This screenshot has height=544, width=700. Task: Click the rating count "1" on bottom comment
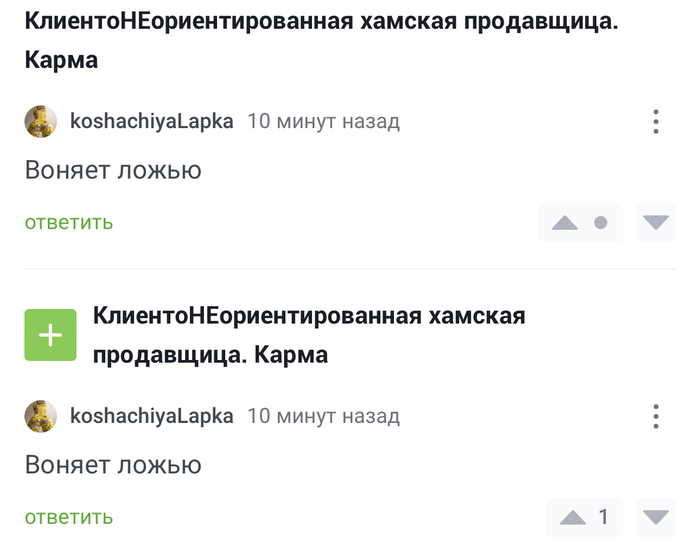pos(603,517)
